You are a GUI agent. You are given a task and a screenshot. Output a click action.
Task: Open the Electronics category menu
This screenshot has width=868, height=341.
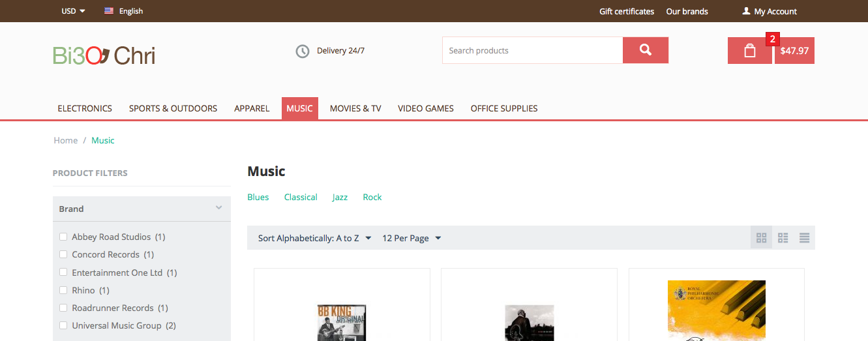coord(85,108)
